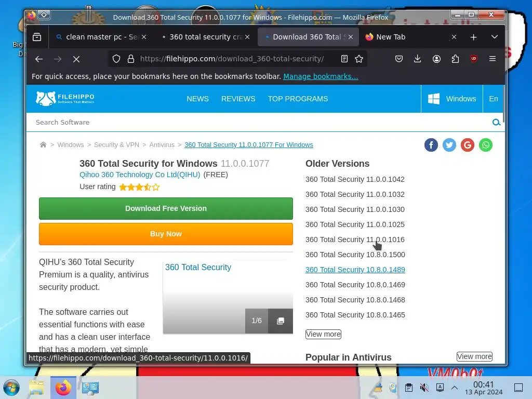Share on Google
The image size is (532, 399).
[468, 145]
